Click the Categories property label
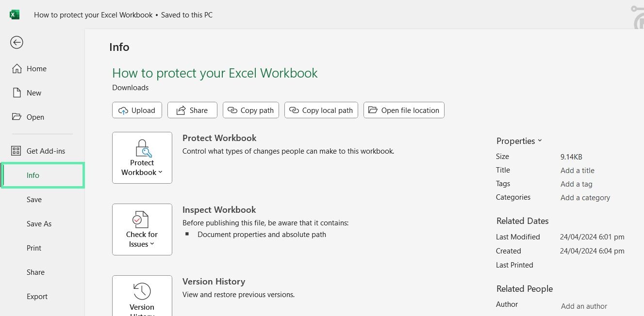Viewport: 644px width, 316px height. [513, 197]
